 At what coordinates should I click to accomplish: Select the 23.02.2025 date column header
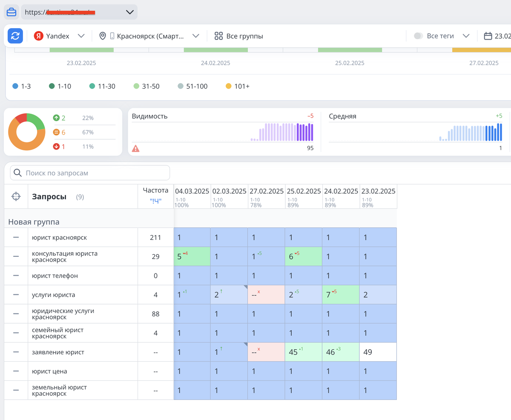379,196
